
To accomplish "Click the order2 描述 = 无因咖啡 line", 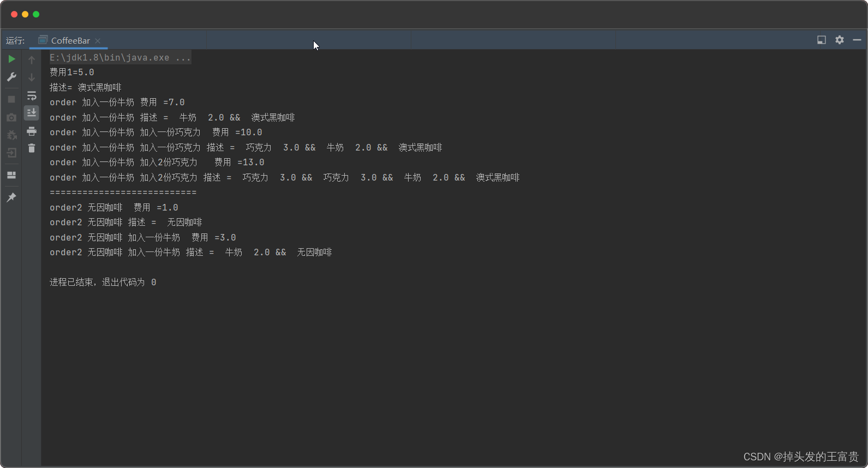I will (126, 222).
